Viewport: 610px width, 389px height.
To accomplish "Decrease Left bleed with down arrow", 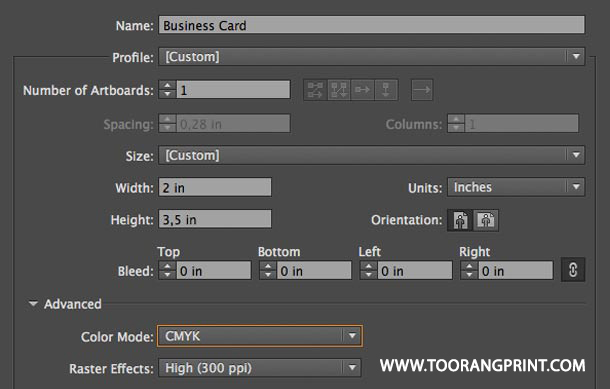I will coord(368,275).
